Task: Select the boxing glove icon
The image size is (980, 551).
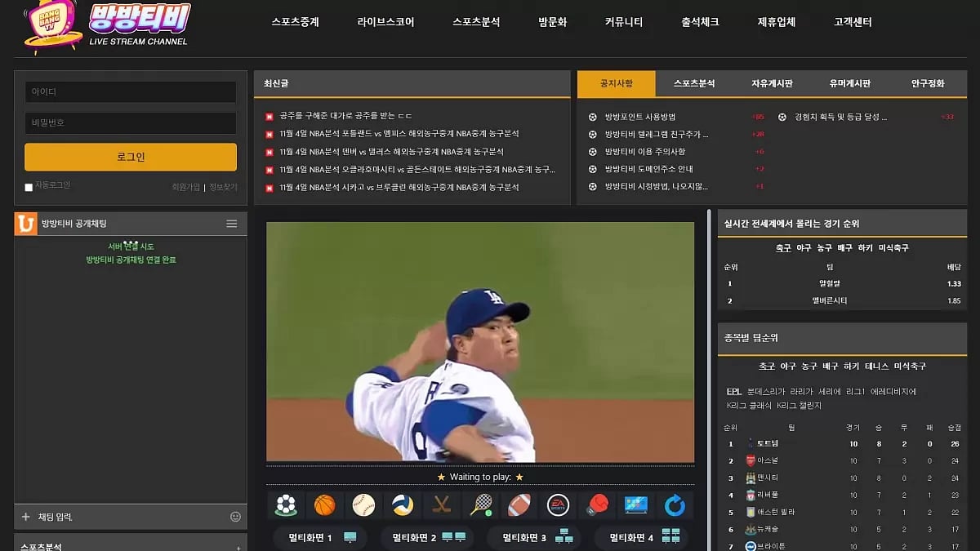Action: [597, 505]
